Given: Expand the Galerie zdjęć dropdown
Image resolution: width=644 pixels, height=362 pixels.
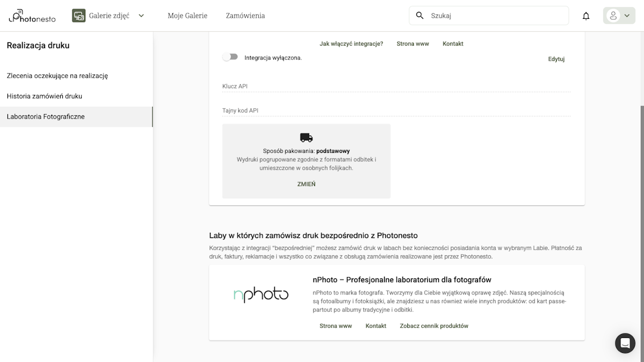Looking at the screenshot, I should (141, 15).
